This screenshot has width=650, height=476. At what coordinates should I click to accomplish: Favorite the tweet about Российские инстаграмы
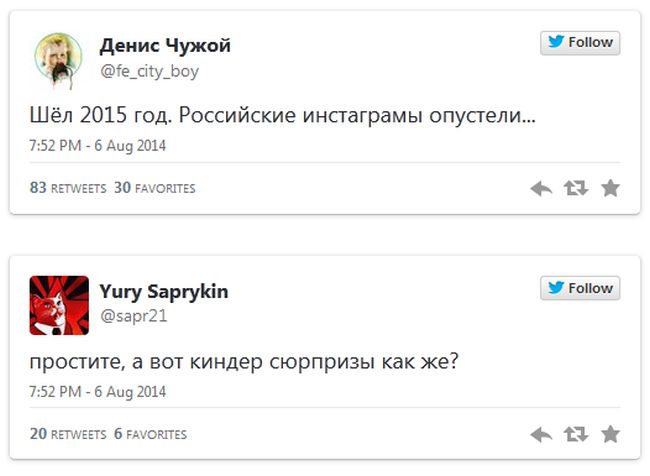[x=610, y=188]
